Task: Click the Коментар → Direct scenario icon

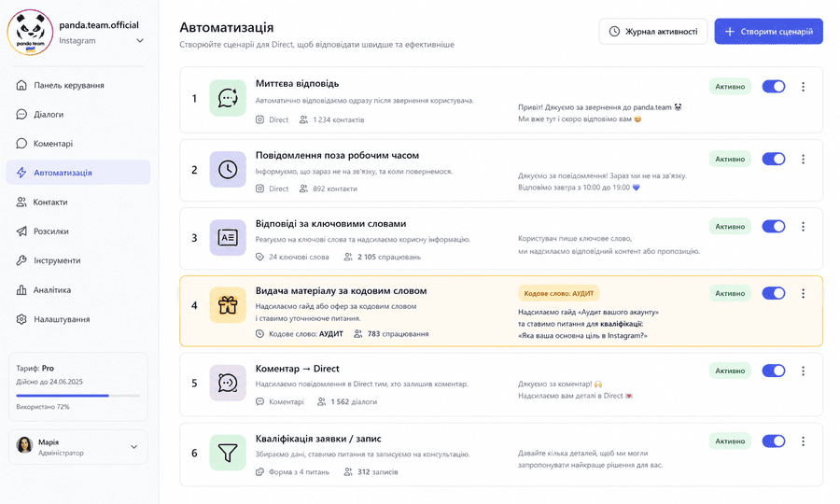Action: pos(228,383)
